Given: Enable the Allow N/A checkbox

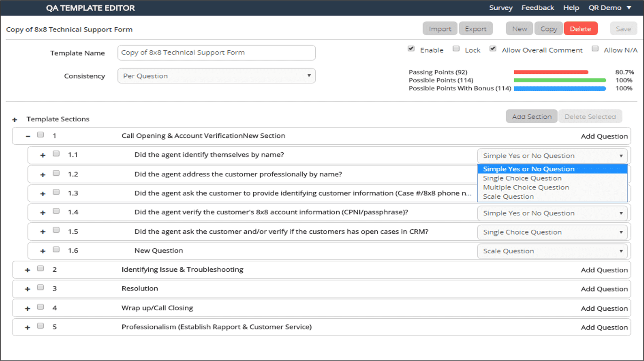Looking at the screenshot, I should pos(595,49).
